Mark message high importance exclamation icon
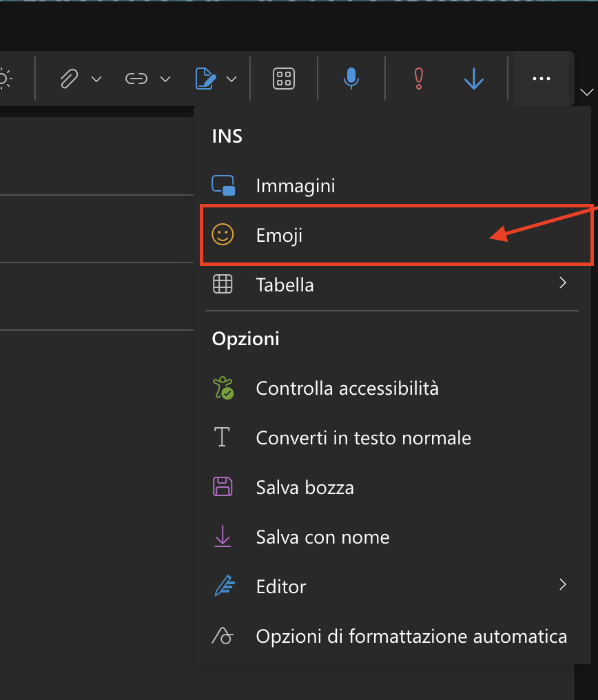Screen dimensions: 598x700 [x=419, y=79]
